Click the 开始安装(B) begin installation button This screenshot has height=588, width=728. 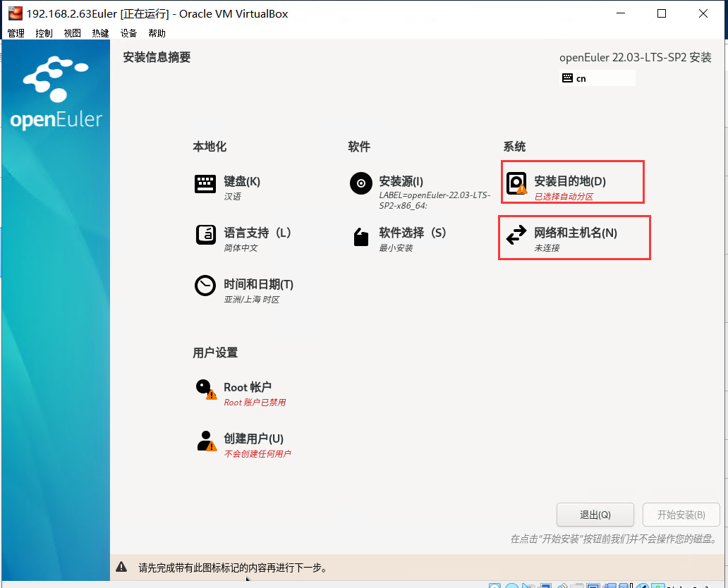(681, 515)
